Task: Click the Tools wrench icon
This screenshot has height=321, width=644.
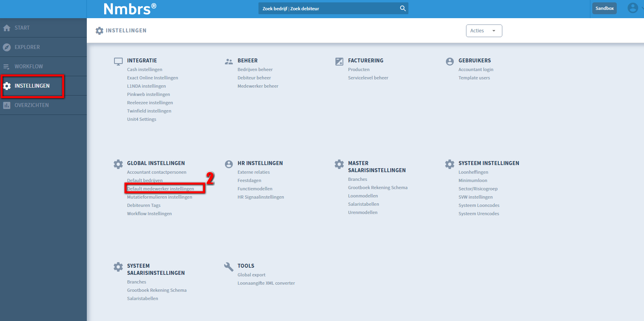Action: point(229,267)
